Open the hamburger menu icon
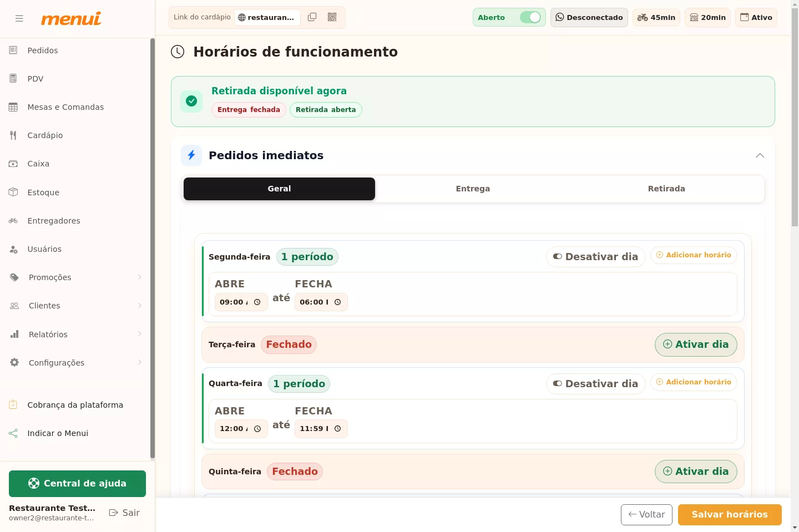The image size is (799, 532). tap(19, 18)
